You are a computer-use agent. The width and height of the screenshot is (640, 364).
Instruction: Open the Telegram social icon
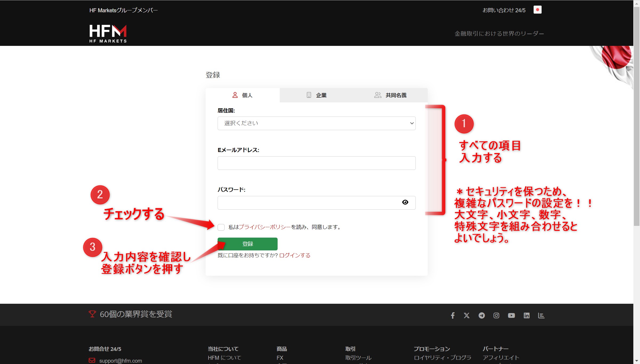click(482, 315)
